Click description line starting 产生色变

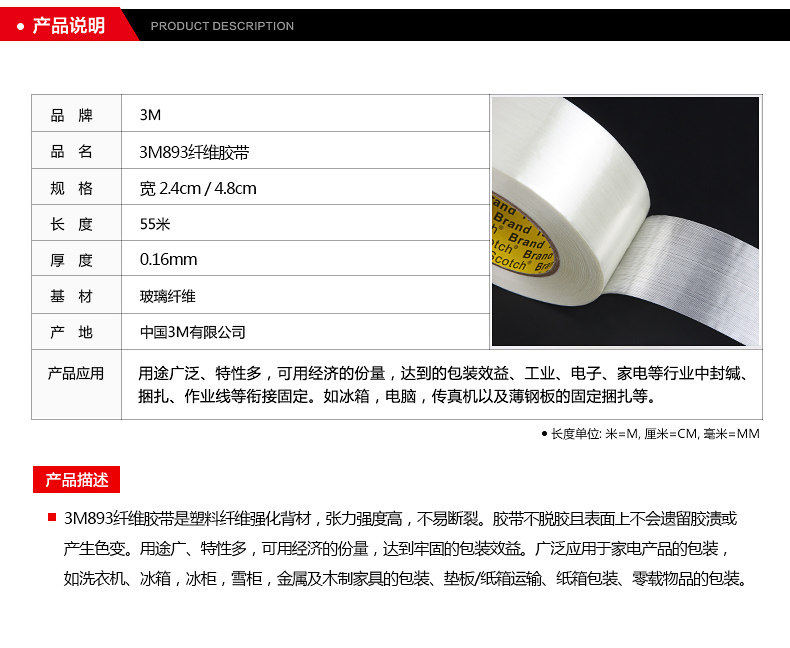pos(397,548)
